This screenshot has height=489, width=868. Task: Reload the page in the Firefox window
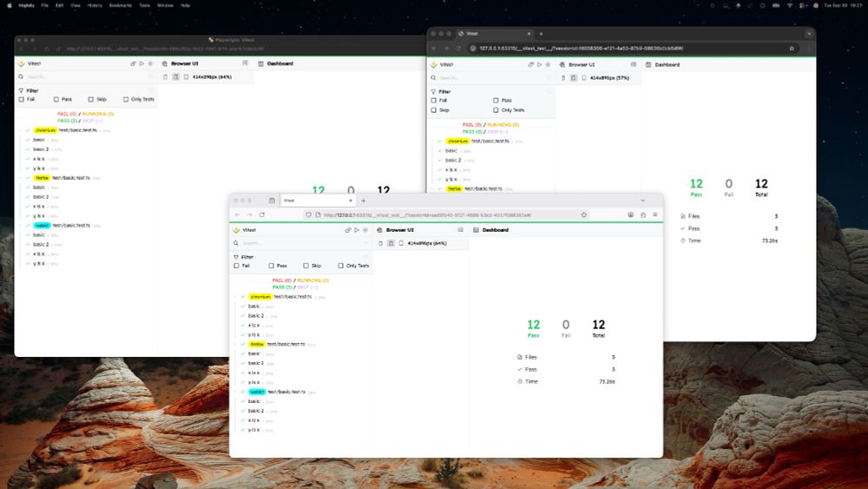pyautogui.click(x=262, y=215)
